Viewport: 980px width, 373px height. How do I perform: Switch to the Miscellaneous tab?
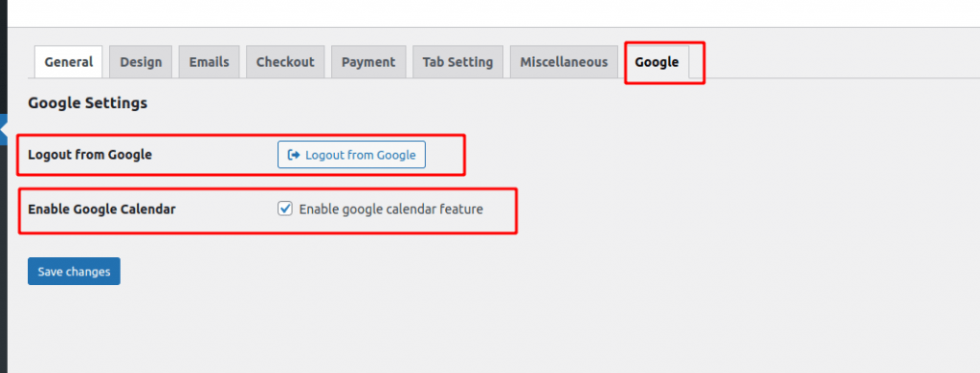(564, 62)
